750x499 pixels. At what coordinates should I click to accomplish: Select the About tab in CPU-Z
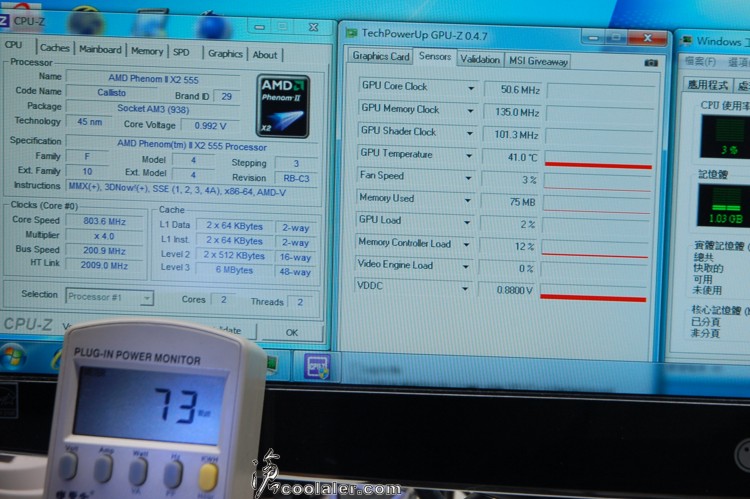tap(265, 55)
